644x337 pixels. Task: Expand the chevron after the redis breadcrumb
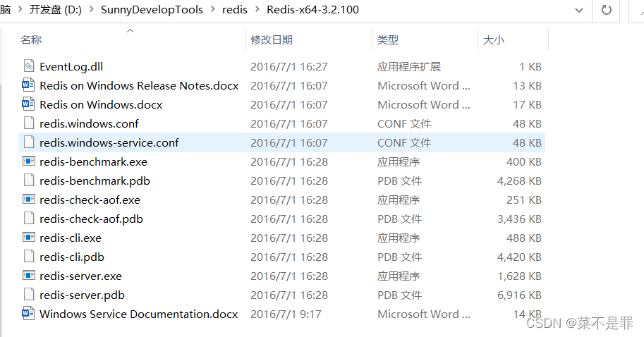[x=257, y=9]
